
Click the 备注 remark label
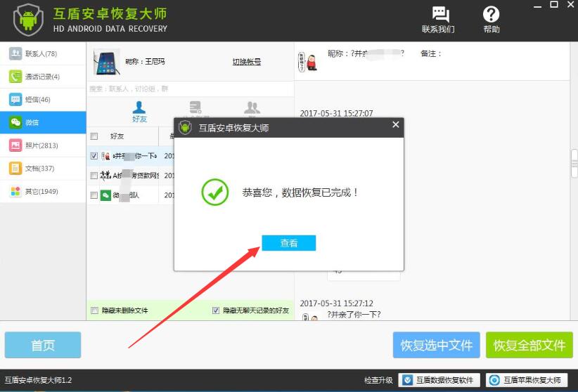pos(430,54)
